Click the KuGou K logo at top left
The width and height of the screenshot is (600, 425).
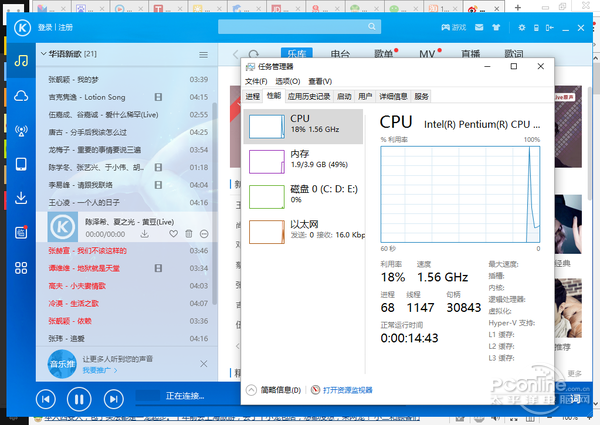click(x=22, y=28)
